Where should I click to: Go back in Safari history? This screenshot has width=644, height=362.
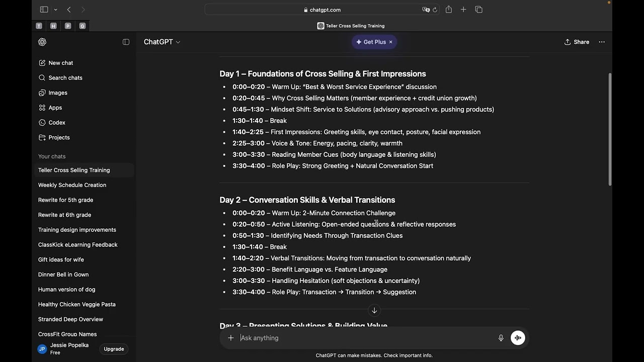tap(69, 10)
